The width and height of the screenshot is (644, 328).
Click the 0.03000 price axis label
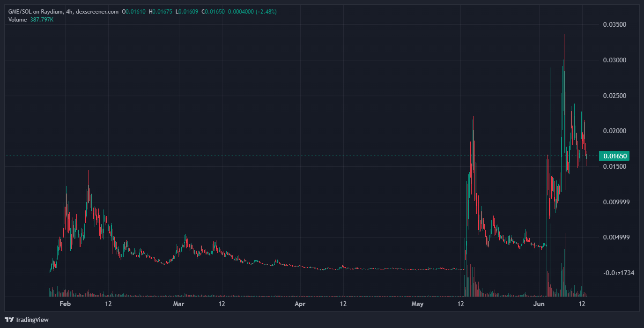tap(615, 60)
